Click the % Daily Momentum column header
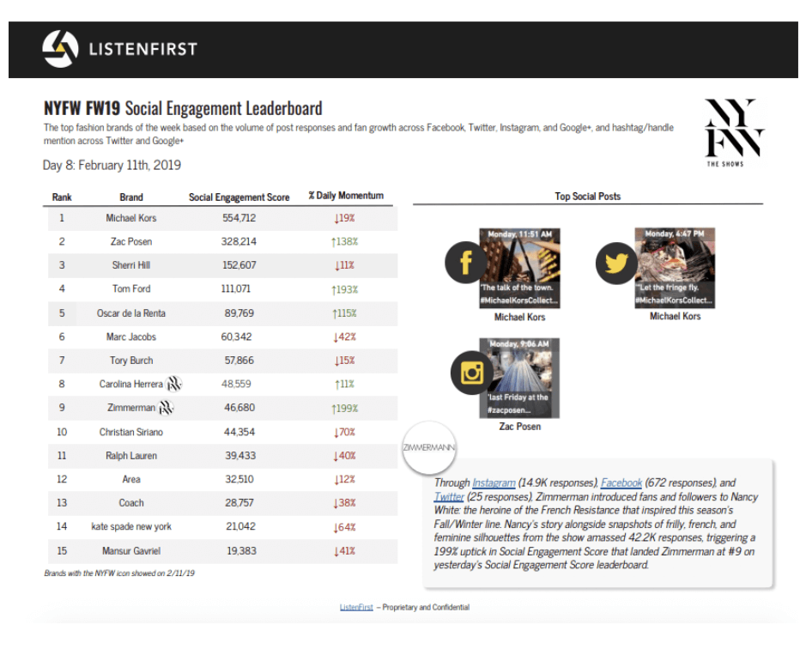The width and height of the screenshot is (812, 649). coord(346,196)
